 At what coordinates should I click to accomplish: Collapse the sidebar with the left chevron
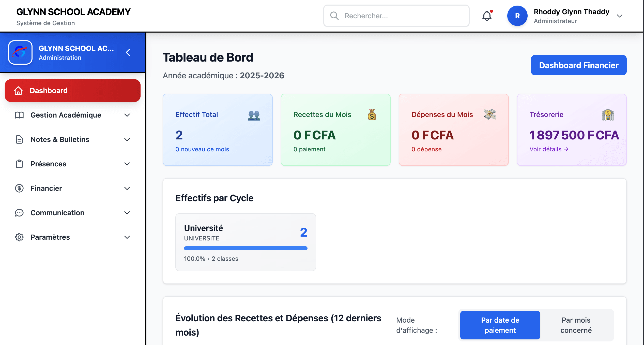pos(128,52)
